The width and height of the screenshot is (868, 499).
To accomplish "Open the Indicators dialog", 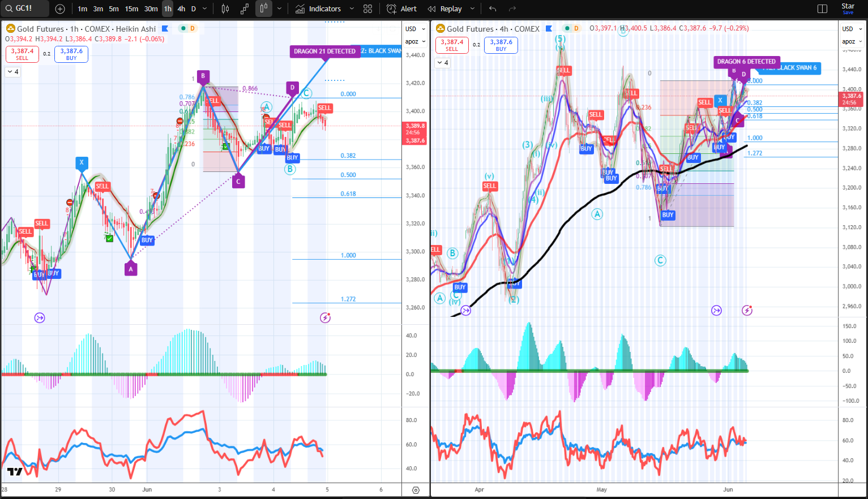I will (318, 8).
